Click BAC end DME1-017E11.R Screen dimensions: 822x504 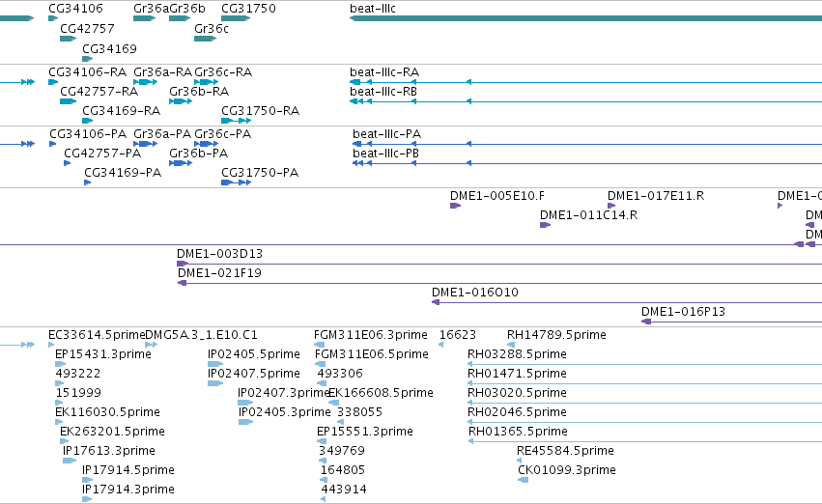(611, 206)
